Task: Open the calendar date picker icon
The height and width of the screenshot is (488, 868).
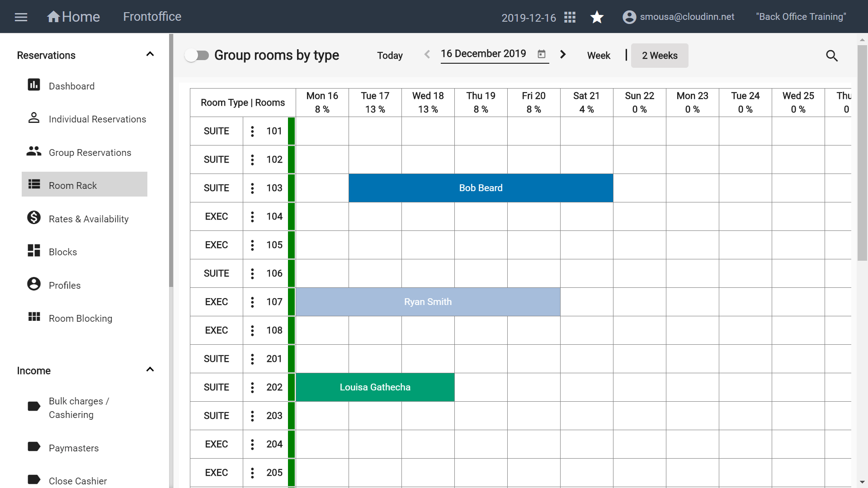Action: pyautogui.click(x=541, y=54)
